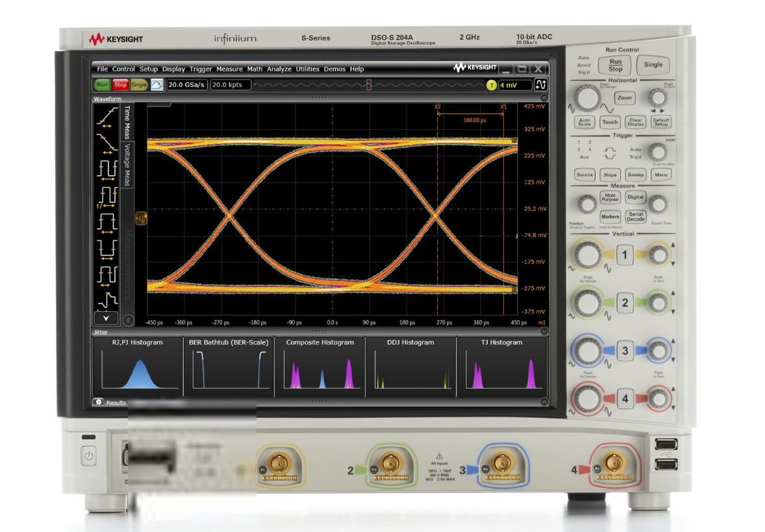Open the TJ Histogram thumbnail
Image resolution: width=765 pixels, height=532 pixels.
(x=501, y=367)
